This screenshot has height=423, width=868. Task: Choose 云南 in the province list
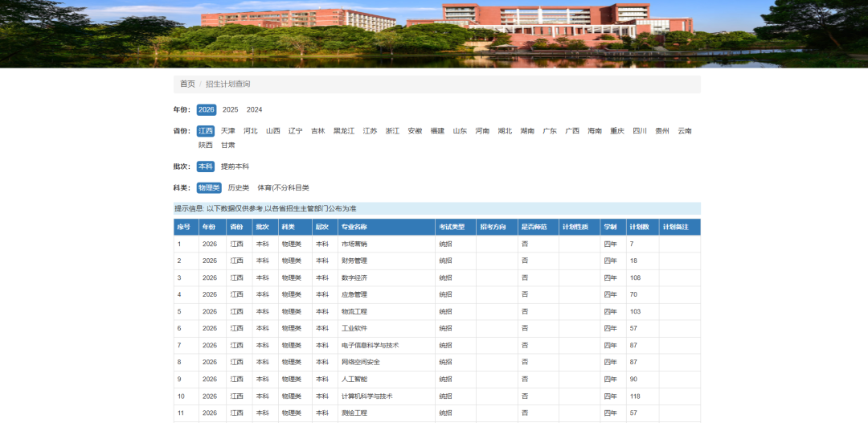coord(685,131)
